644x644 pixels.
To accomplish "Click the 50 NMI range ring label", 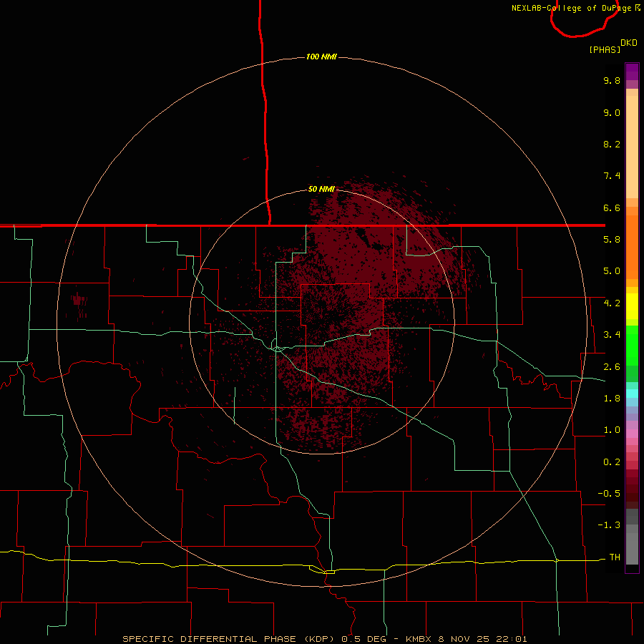I will 321,189.
